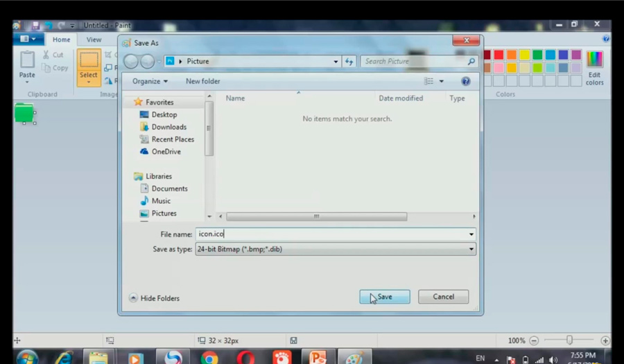Click the Paint help icon
Screen dimensions: 624x364
coord(606,39)
